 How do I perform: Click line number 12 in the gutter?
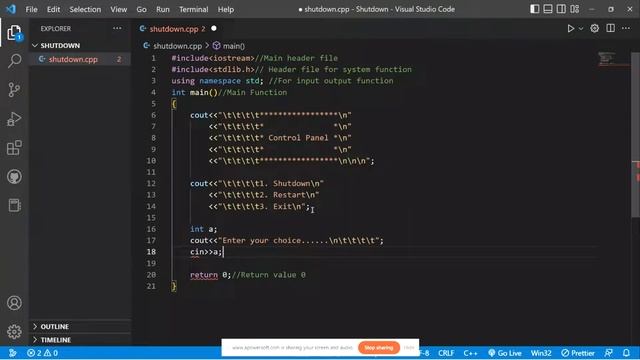coord(151,183)
